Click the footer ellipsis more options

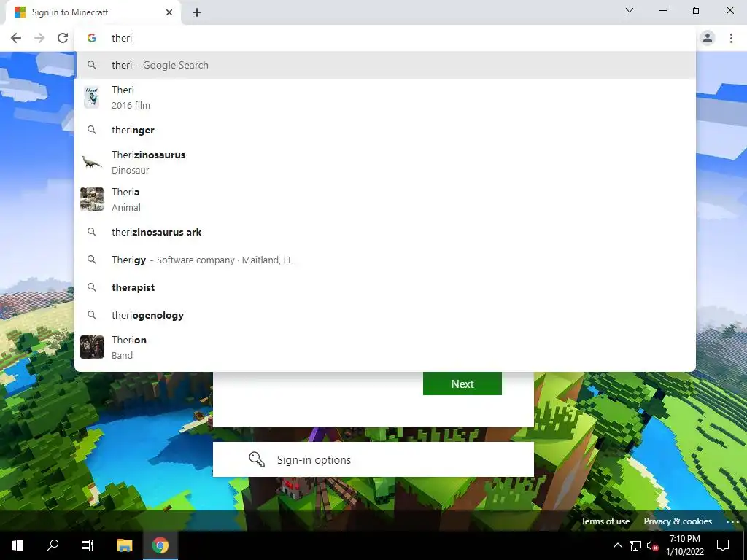(732, 522)
